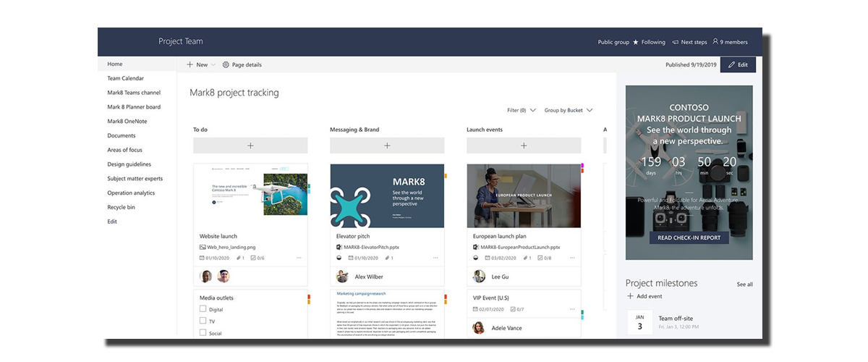Image resolution: width=868 pixels, height=362 pixels.
Task: Click checklist 0/8 icon on European launch plan
Action: pyautogui.click(x=540, y=258)
